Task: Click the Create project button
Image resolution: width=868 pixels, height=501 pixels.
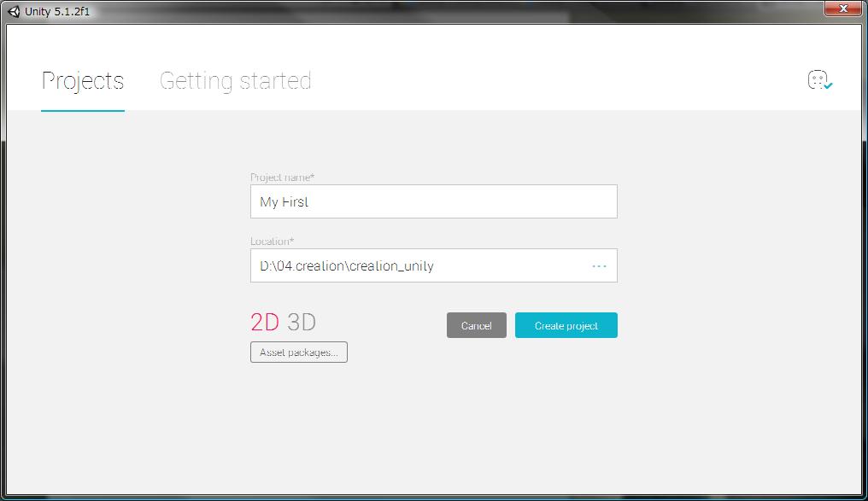Action: pyautogui.click(x=566, y=325)
